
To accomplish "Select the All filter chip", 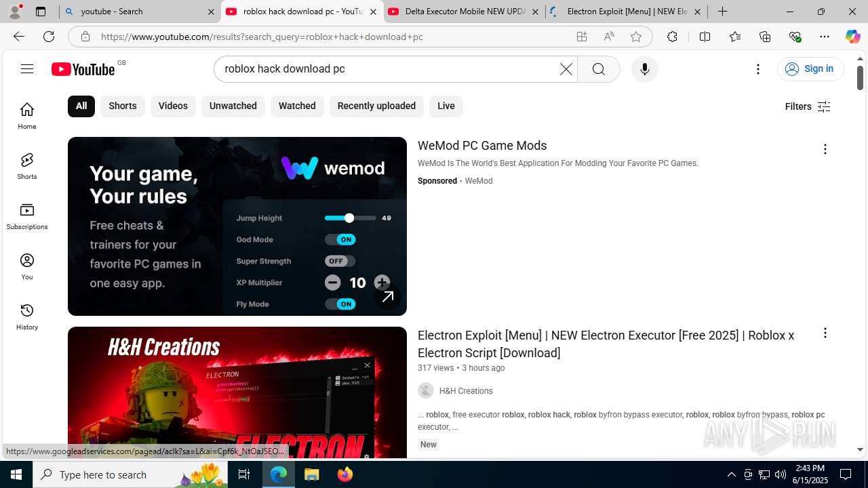I will (x=81, y=106).
